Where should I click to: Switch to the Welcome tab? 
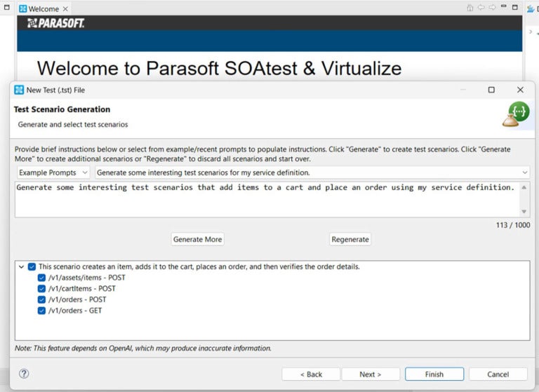(43, 9)
